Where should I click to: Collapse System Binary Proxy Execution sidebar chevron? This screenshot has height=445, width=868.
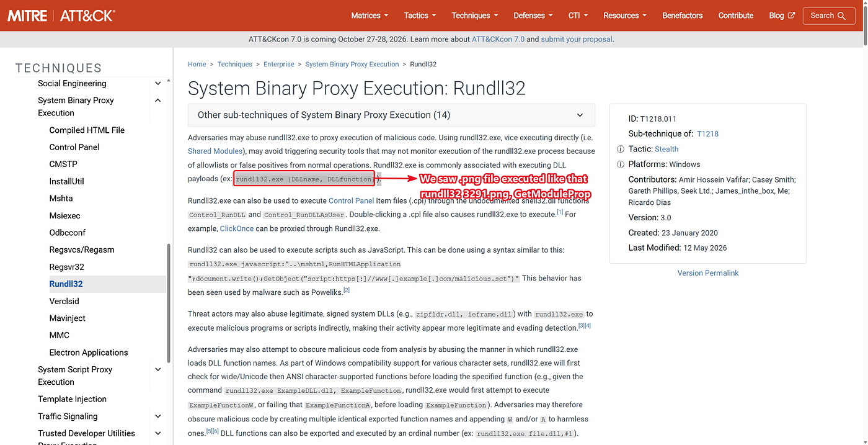pyautogui.click(x=158, y=101)
